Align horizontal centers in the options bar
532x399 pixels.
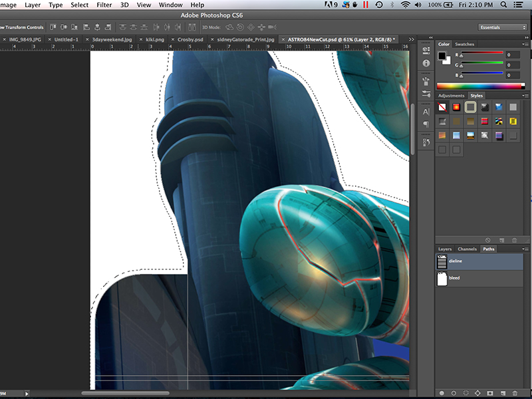97,27
